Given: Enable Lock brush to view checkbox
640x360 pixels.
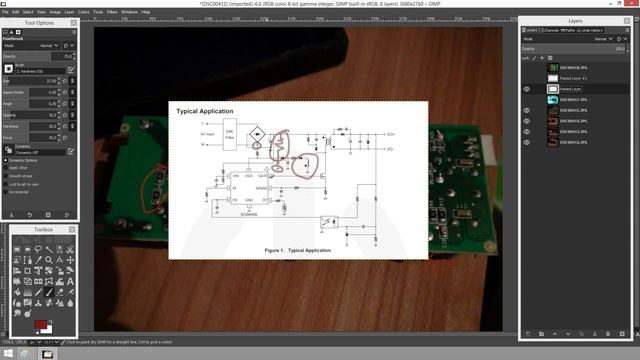Looking at the screenshot, I should click(x=6, y=184).
